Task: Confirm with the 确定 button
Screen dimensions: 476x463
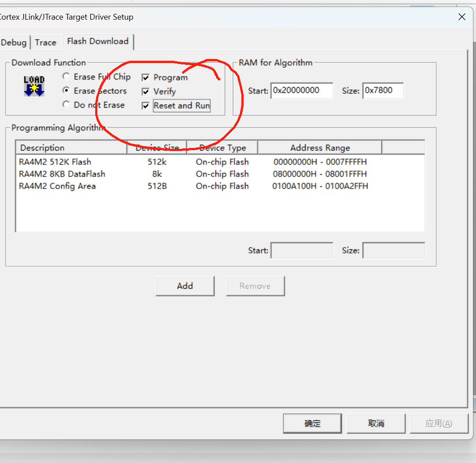Action: (312, 423)
